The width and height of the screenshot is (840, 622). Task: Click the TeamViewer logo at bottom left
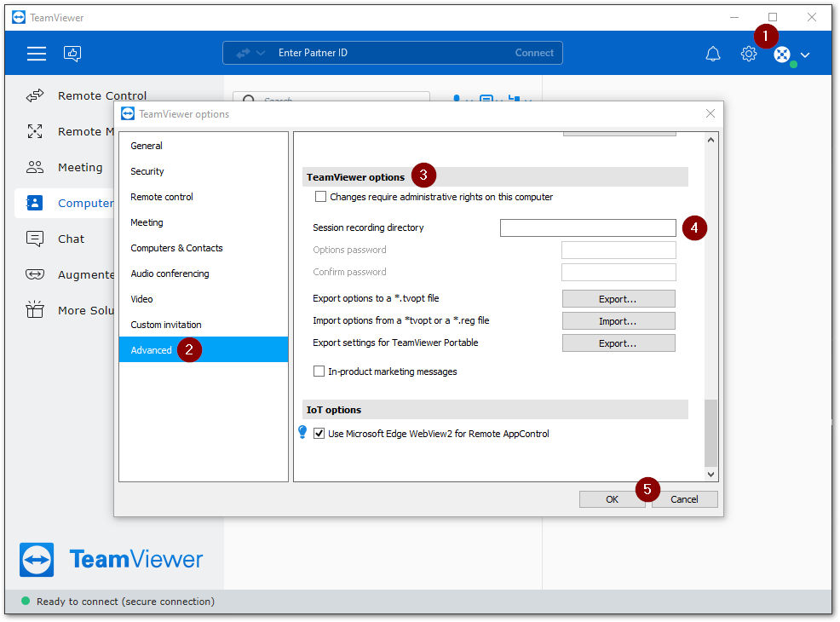(x=112, y=559)
